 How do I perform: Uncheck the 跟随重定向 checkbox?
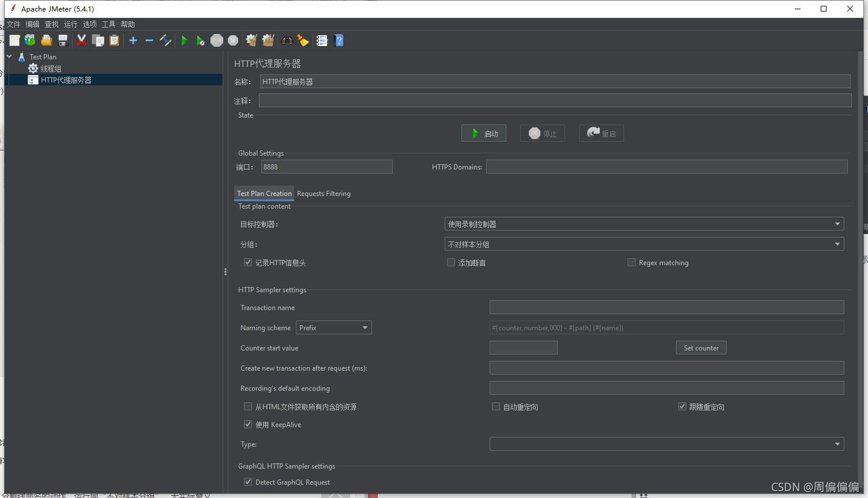tap(682, 406)
